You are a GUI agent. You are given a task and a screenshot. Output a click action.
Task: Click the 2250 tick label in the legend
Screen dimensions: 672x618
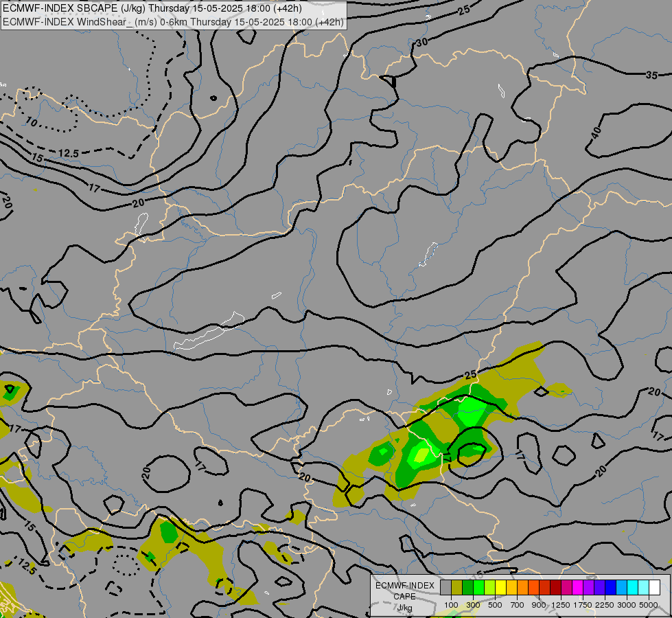coord(604,605)
